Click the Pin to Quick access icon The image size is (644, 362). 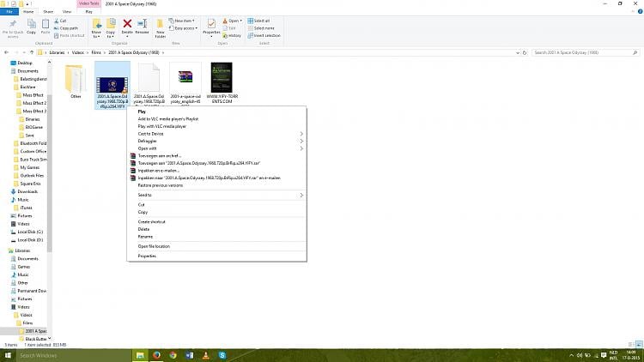pos(13,23)
